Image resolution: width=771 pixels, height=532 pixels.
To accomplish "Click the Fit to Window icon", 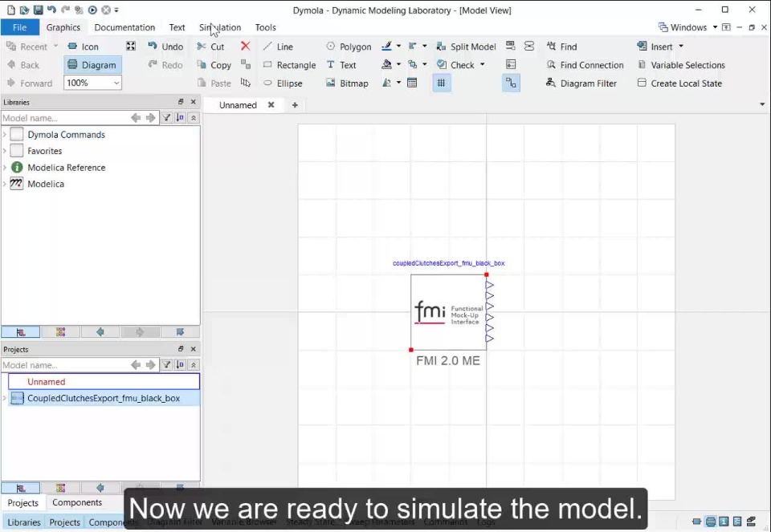I will click(131, 47).
